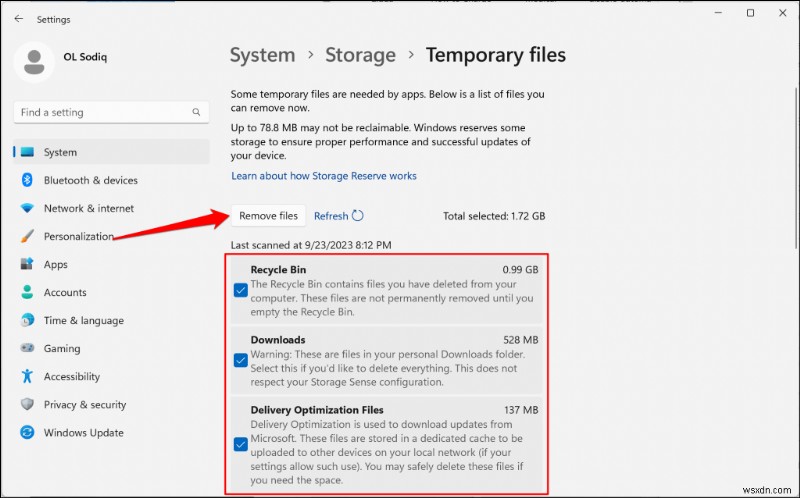Open the OL Sodiq profile avatar

coord(34,62)
